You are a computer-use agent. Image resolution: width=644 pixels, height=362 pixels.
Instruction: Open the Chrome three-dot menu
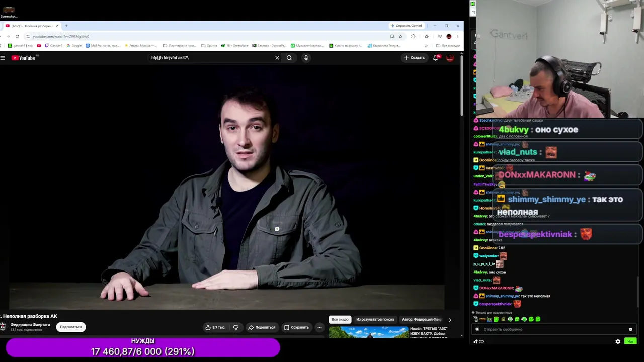[x=457, y=36]
